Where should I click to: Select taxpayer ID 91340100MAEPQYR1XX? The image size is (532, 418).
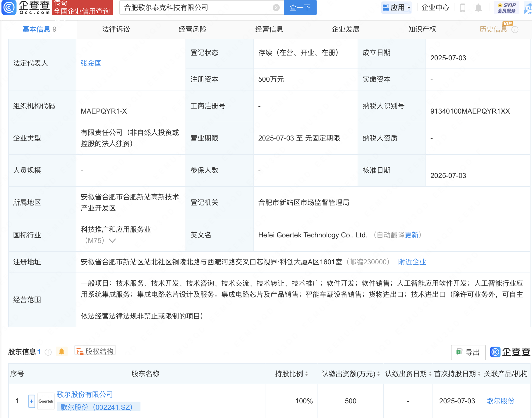(x=470, y=111)
